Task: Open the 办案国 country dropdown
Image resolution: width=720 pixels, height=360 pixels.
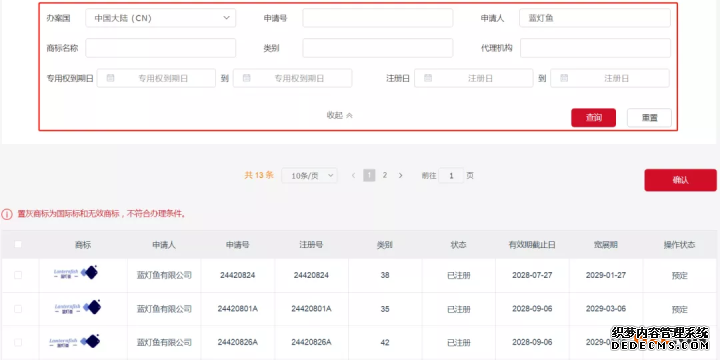Action: 160,18
